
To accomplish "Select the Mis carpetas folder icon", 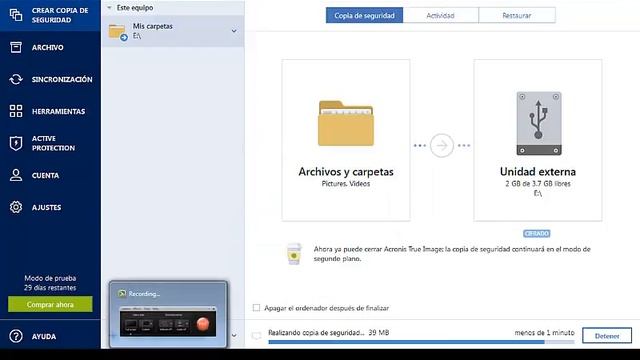I will click(118, 32).
